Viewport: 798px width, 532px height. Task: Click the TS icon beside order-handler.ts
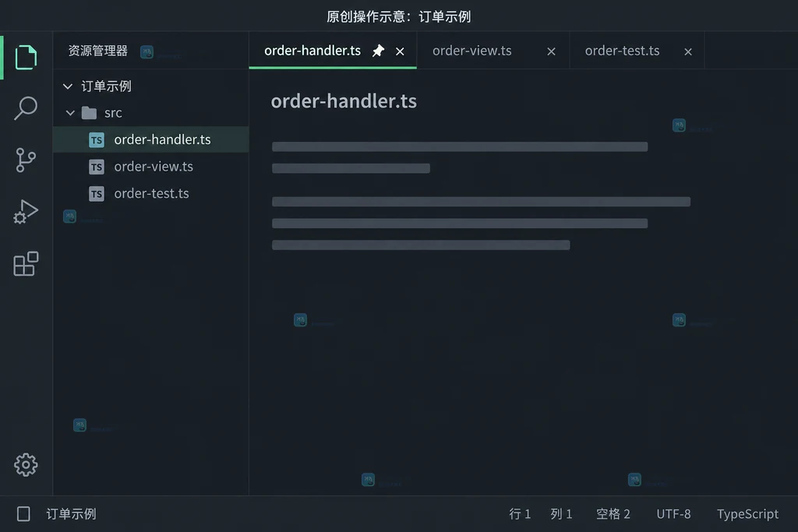click(96, 140)
